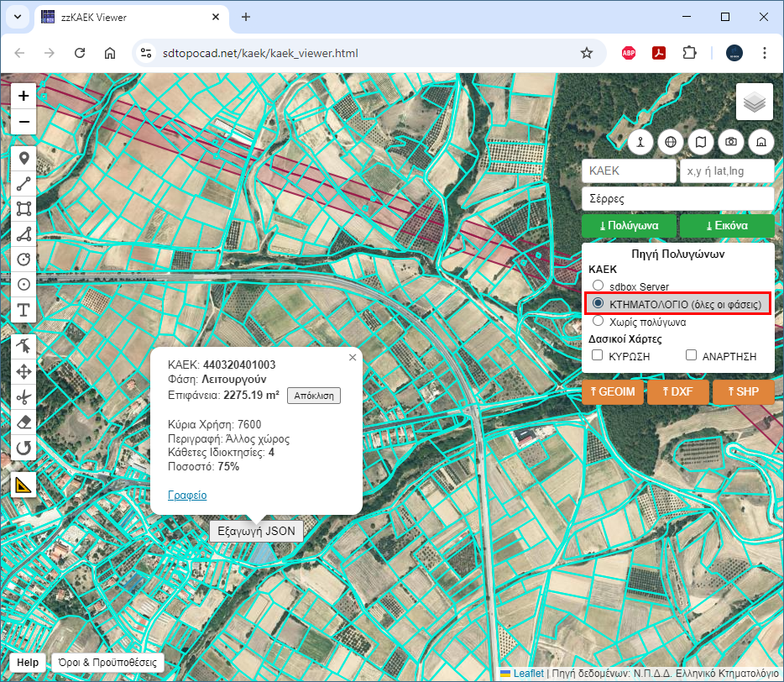Select the draw marker tool
This screenshot has height=682, width=784.
click(x=24, y=158)
